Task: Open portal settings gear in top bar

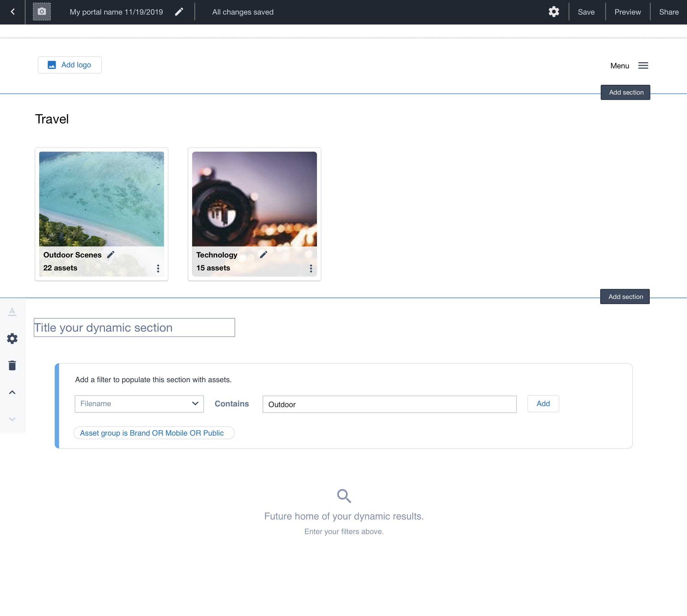Action: click(553, 12)
